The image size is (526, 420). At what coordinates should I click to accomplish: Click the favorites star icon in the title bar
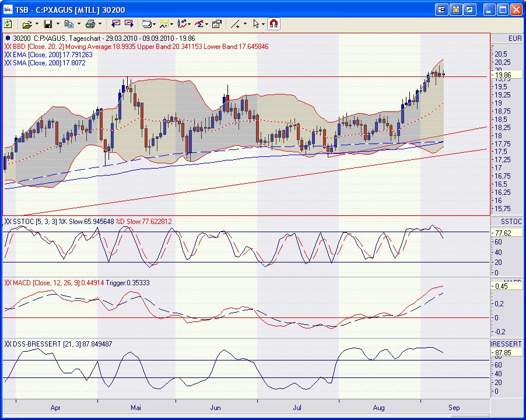455,9
